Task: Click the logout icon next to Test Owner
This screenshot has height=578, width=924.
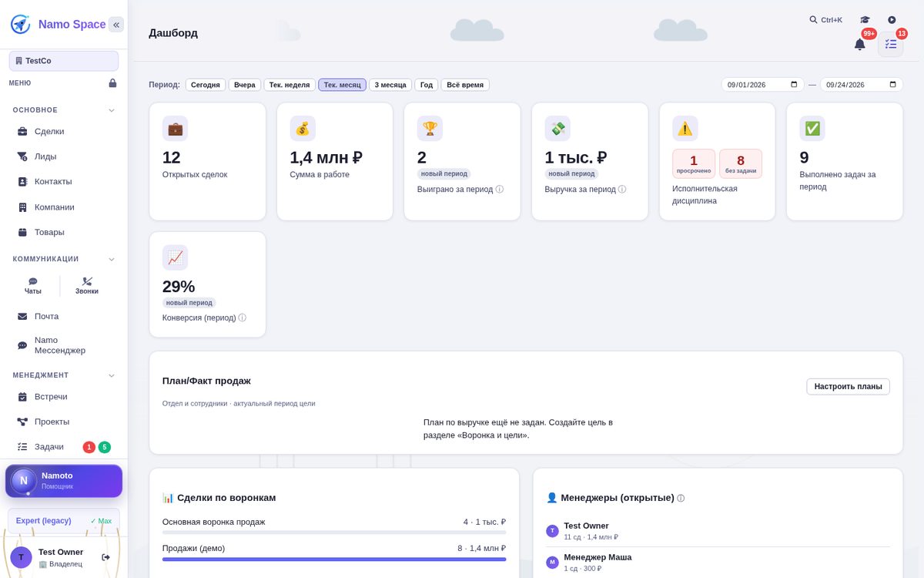Action: (x=106, y=557)
